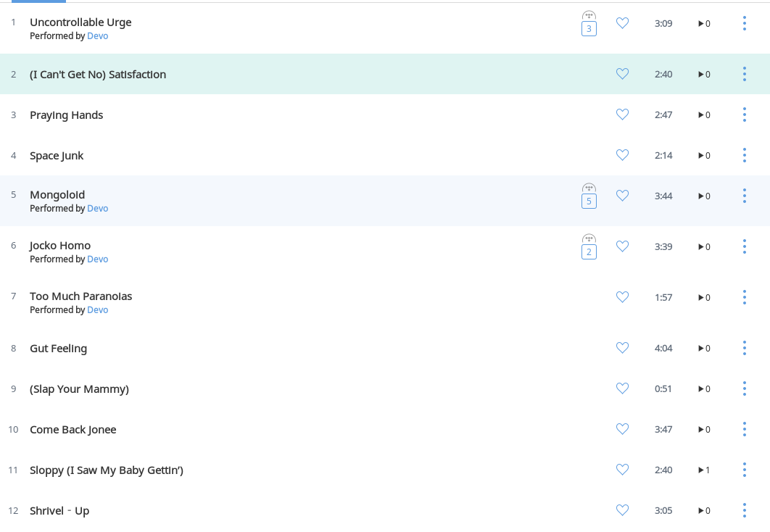Open more options for Praying Hands
Screen dimensions: 770x532
coord(745,115)
